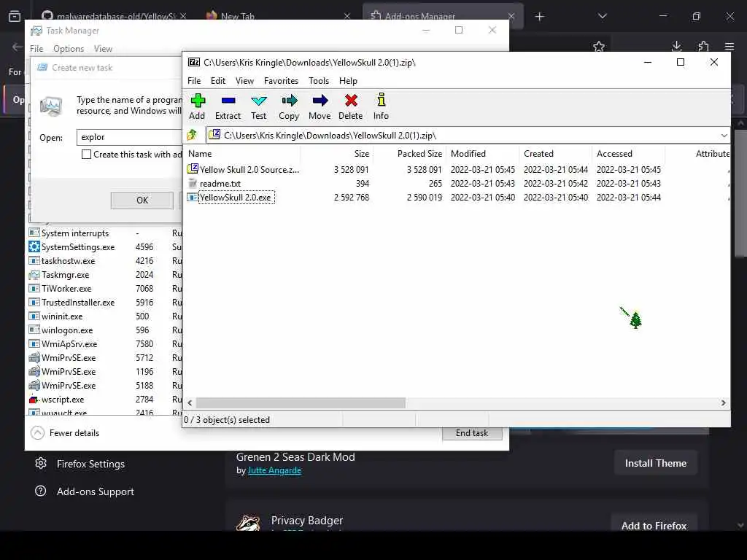This screenshot has width=747, height=560.
Task: Open Firefox Settings link in sidebar
Action: click(90, 464)
